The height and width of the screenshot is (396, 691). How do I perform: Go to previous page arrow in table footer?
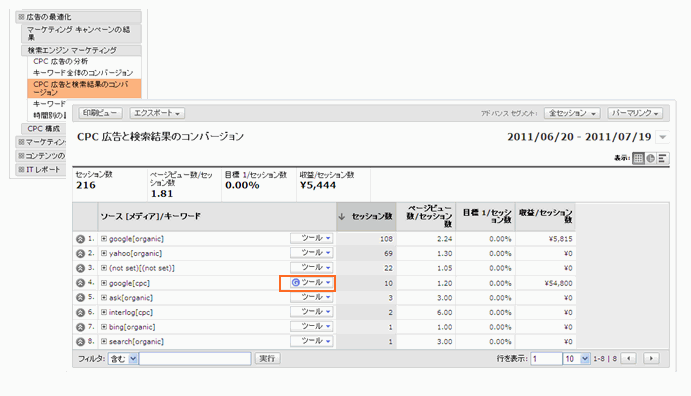[628, 359]
